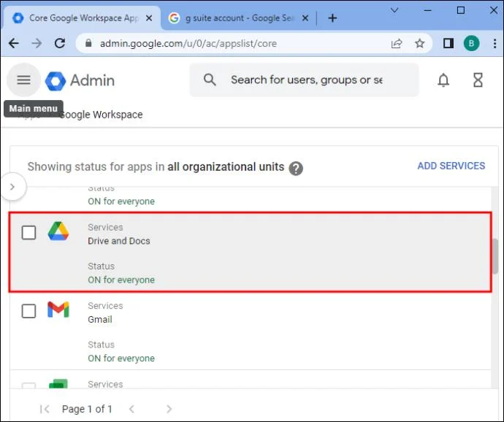Click the search magnifier icon
Viewport: 504px width, 422px height.
click(210, 80)
